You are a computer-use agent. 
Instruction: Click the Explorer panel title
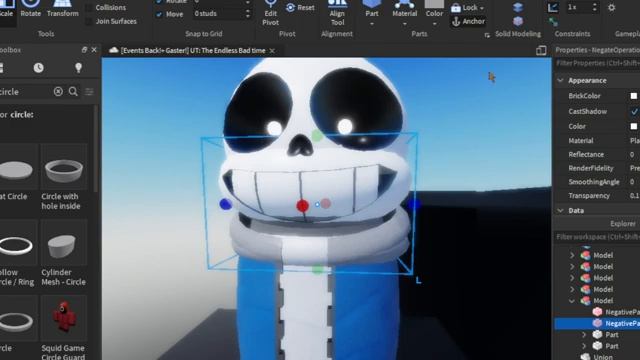pos(622,224)
